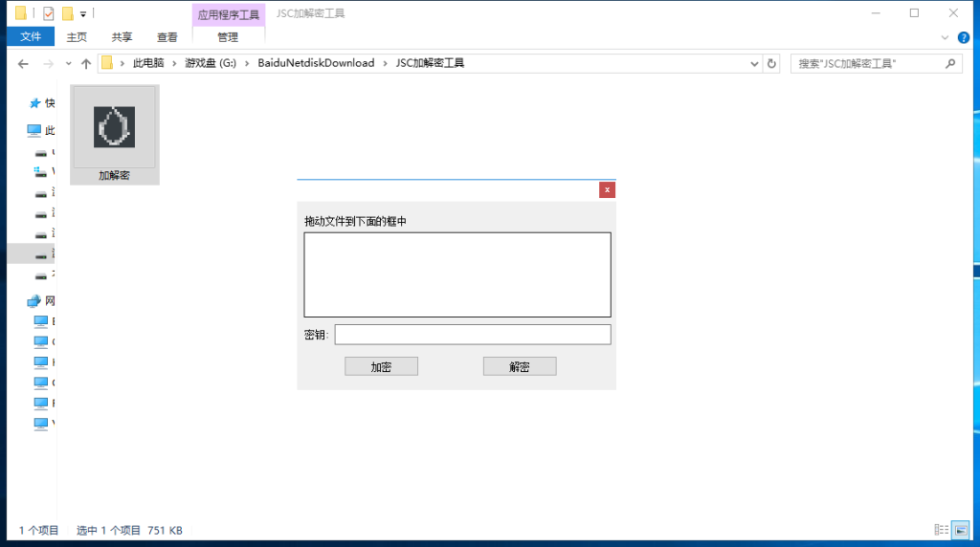Switch to large icons view in status bar

point(960,530)
